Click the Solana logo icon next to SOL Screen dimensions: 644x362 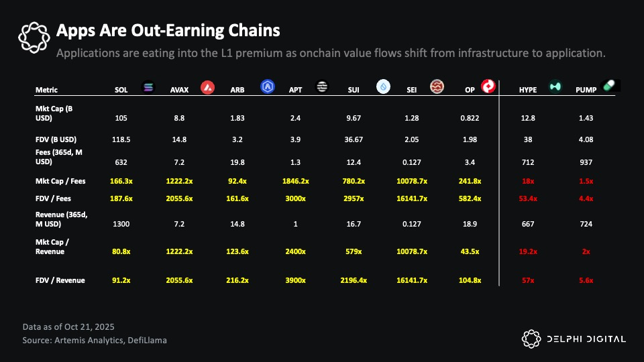coord(148,87)
